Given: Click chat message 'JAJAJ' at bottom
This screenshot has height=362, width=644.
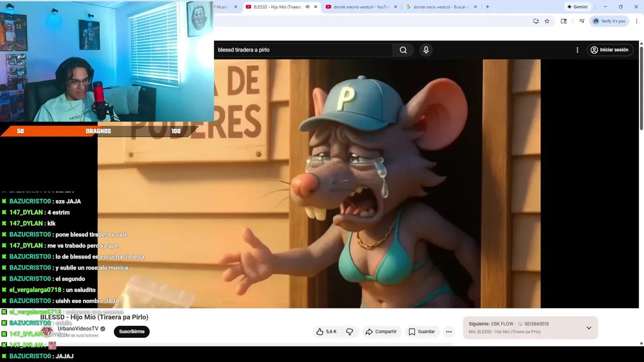Looking at the screenshot, I should tap(64, 356).
